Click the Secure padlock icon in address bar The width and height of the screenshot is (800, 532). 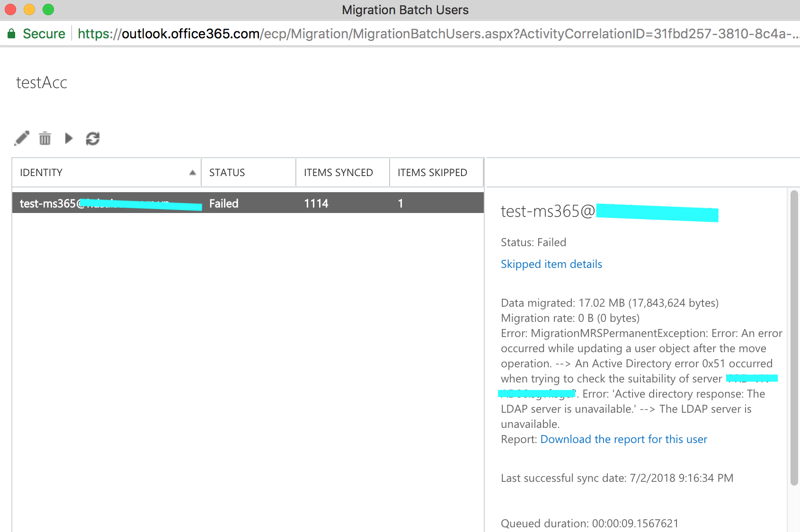click(12, 34)
